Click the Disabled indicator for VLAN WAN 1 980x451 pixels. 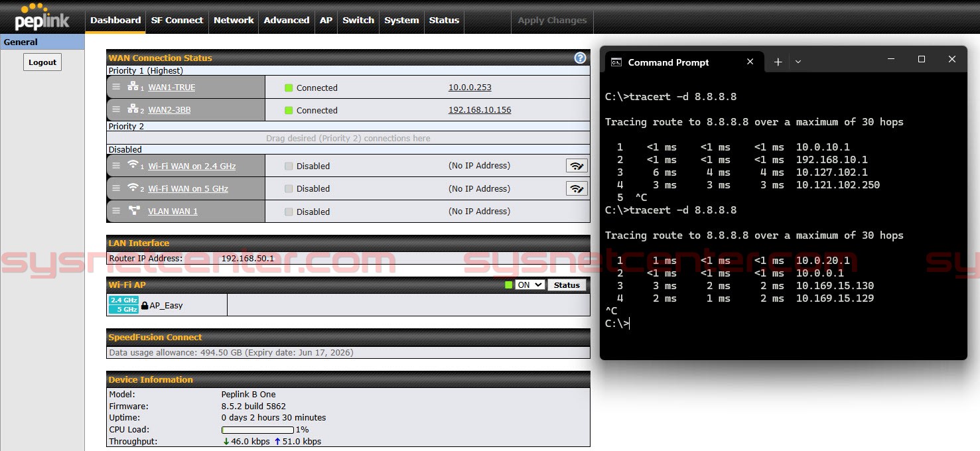pos(289,212)
